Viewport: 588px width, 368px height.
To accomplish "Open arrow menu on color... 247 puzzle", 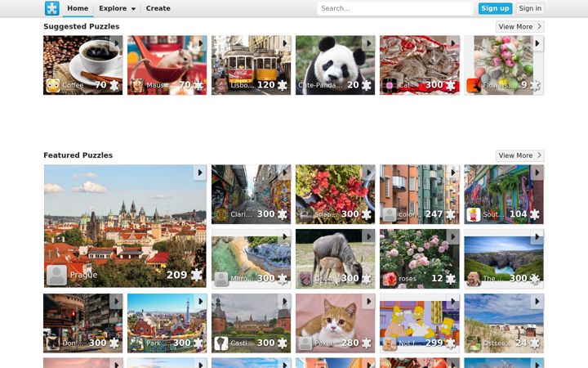I will click(x=453, y=173).
